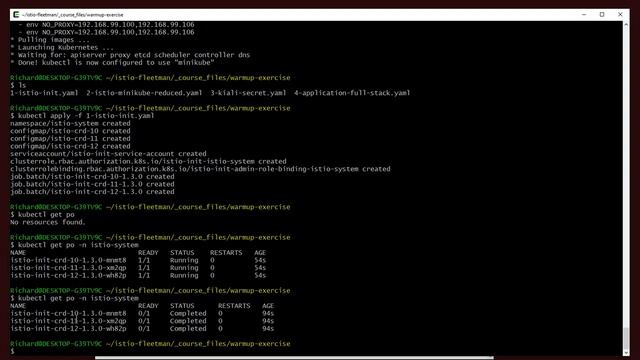Click 'Running' status of istio-init-crd-10 pod
The width and height of the screenshot is (640, 360).
pos(184,260)
